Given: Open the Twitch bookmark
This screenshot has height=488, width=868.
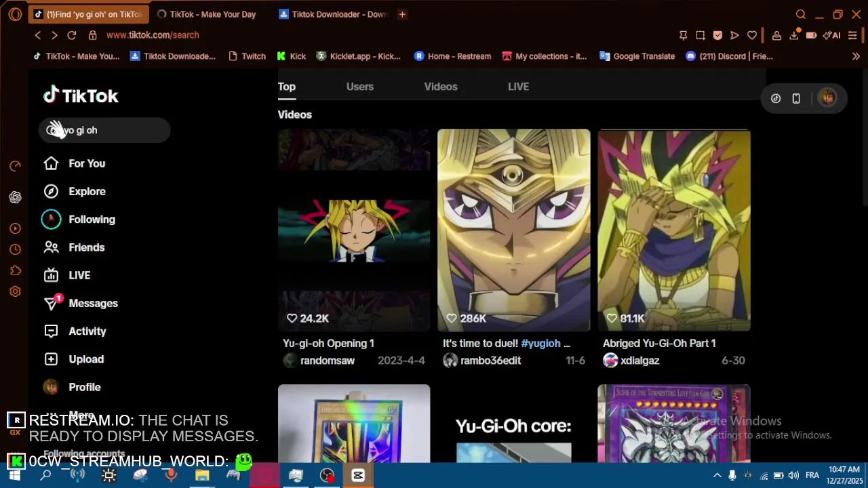Looking at the screenshot, I should [247, 56].
